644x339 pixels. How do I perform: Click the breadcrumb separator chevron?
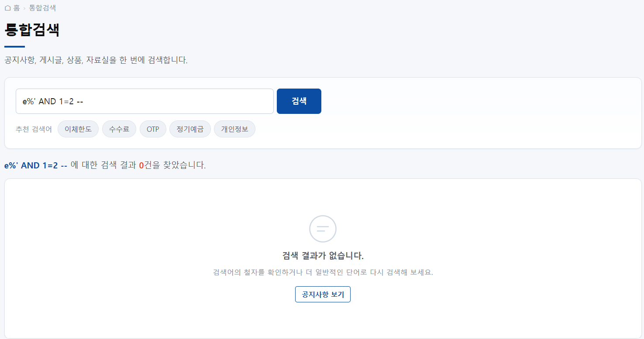pyautogui.click(x=24, y=8)
